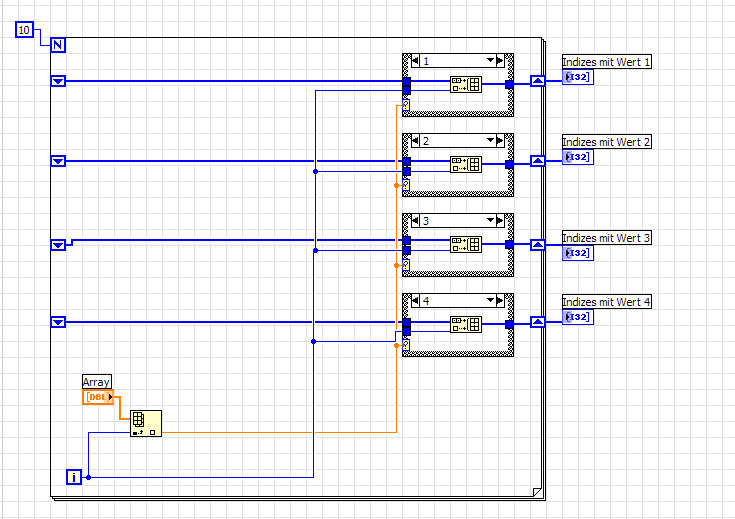Click left shift register feeding case 4
The width and height of the screenshot is (735, 519).
(58, 322)
